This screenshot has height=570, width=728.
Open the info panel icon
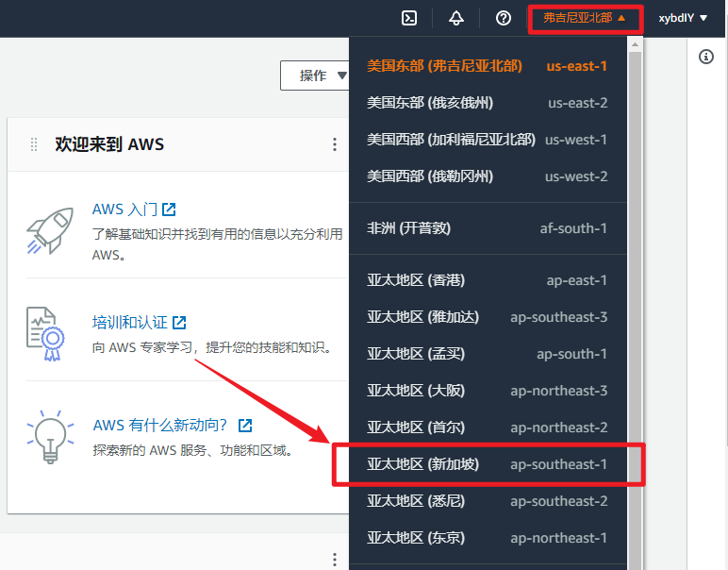pos(706,57)
